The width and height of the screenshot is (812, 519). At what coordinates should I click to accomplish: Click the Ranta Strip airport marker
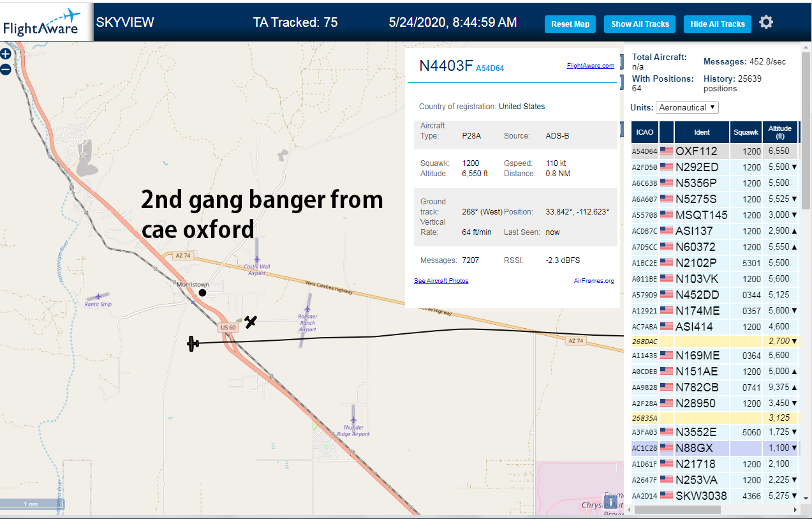pos(98,297)
